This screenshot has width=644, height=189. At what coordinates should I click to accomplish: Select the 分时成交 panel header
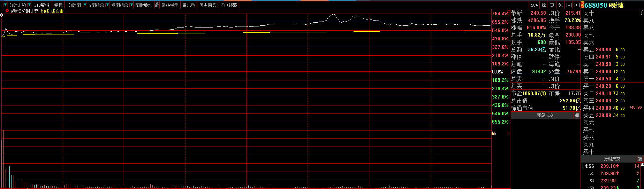point(612,159)
